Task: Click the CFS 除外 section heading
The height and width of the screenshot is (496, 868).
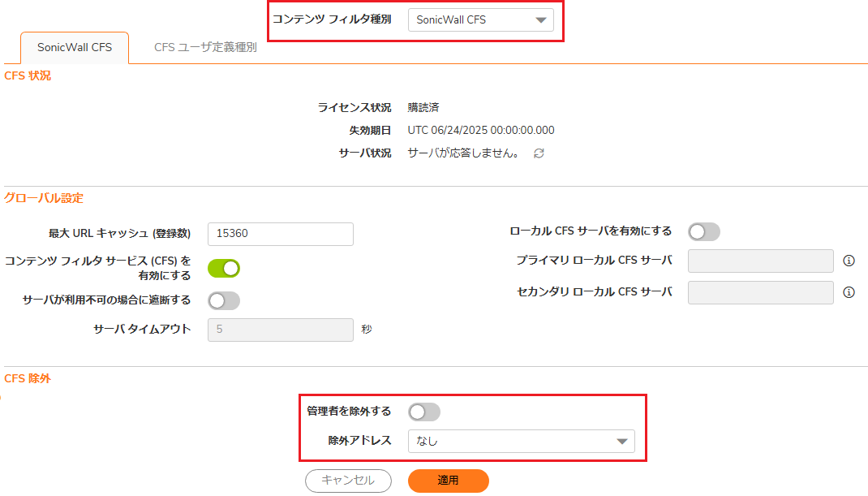Action: [28, 378]
